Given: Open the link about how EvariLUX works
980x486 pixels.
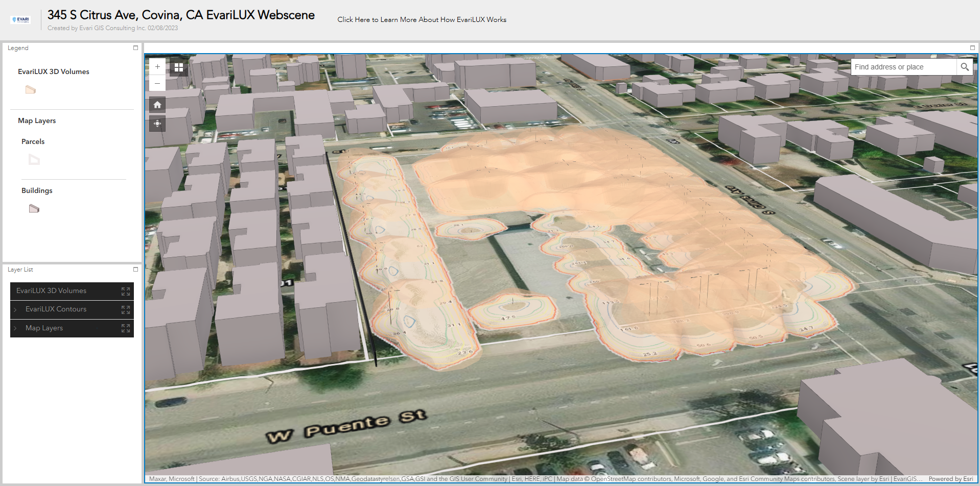Looking at the screenshot, I should click(422, 19).
